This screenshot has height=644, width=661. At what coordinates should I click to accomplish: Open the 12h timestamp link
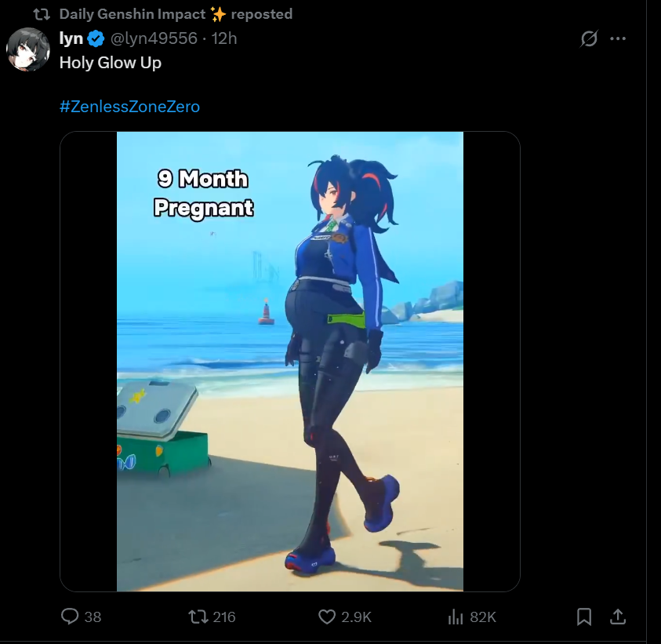[x=223, y=38]
